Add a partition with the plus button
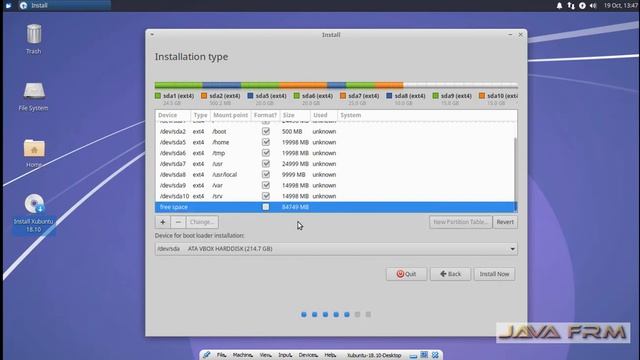This screenshot has width=640, height=360. click(x=162, y=222)
